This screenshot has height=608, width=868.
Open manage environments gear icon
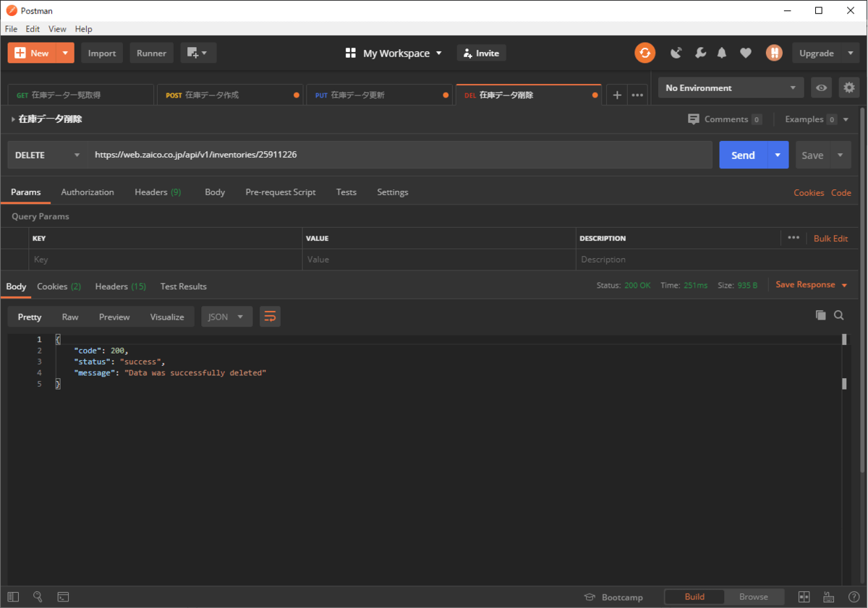(849, 87)
